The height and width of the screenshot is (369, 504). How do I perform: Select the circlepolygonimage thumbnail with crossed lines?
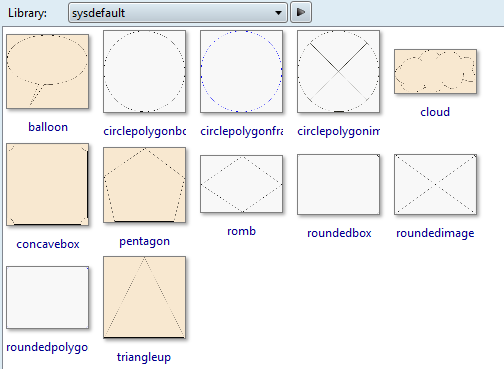click(338, 71)
